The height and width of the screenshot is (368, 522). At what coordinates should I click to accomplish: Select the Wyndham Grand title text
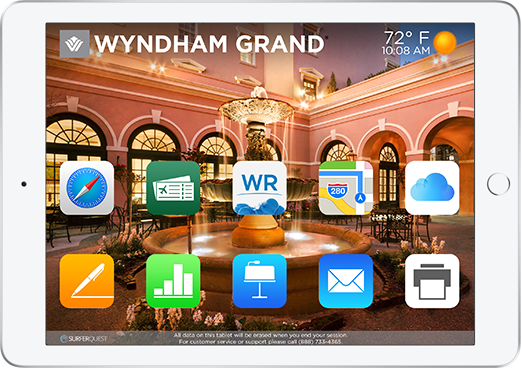[209, 44]
